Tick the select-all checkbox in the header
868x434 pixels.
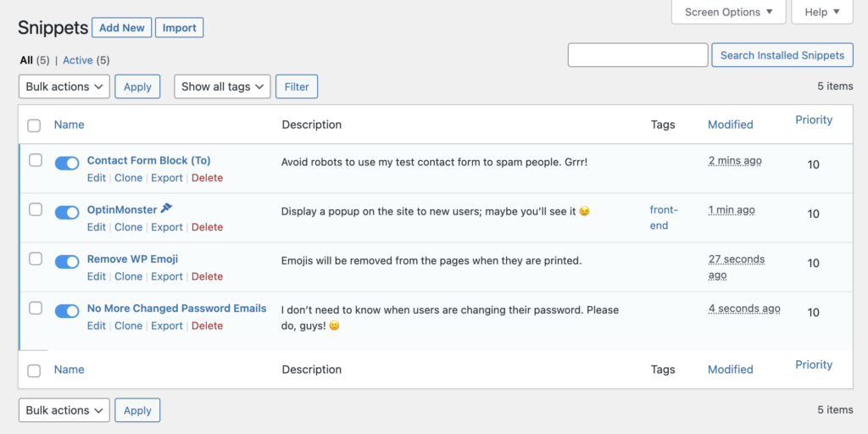click(34, 125)
